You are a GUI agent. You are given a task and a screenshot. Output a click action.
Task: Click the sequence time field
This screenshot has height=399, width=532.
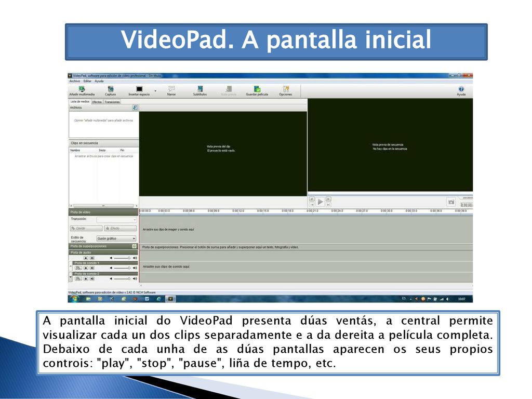(467, 205)
